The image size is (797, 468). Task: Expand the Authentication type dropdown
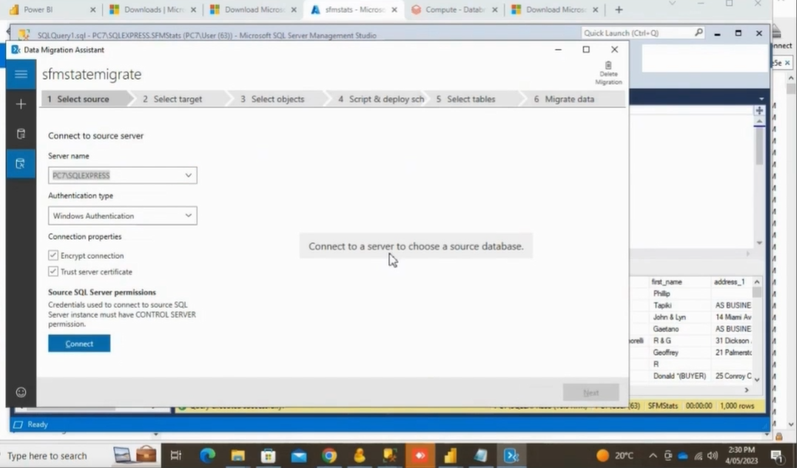coord(189,215)
